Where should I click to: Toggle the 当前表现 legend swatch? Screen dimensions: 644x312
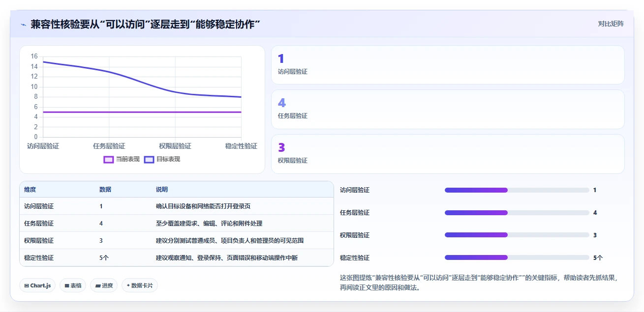pyautogui.click(x=108, y=159)
